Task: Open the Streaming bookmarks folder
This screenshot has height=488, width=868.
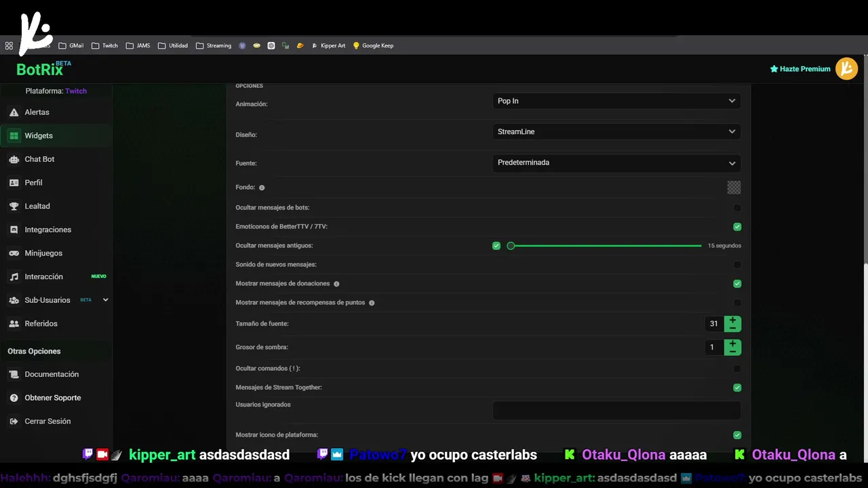Action: click(214, 46)
